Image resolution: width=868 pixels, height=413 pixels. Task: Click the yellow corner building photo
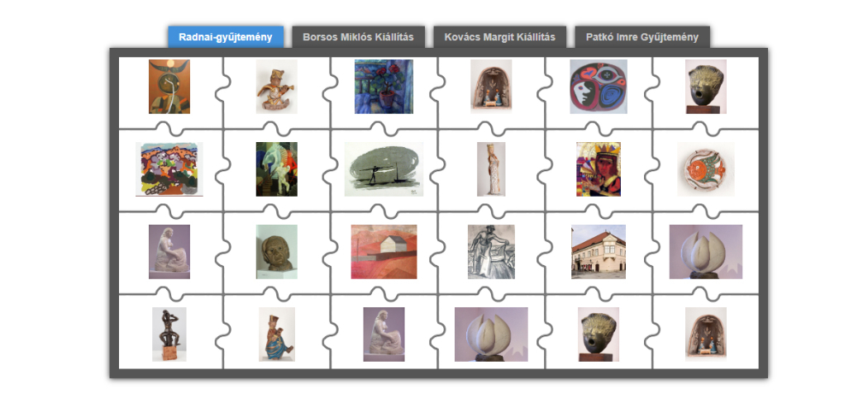pos(599,252)
